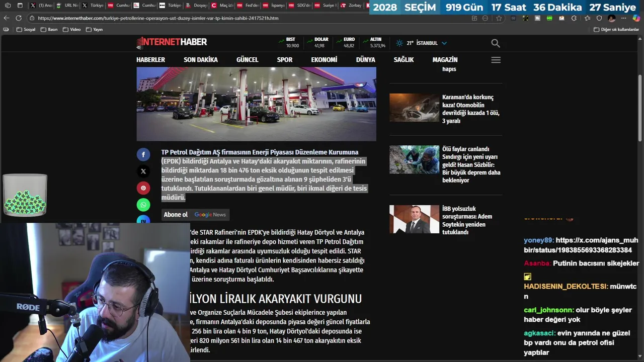Open the SAĞLIK section

404,60
